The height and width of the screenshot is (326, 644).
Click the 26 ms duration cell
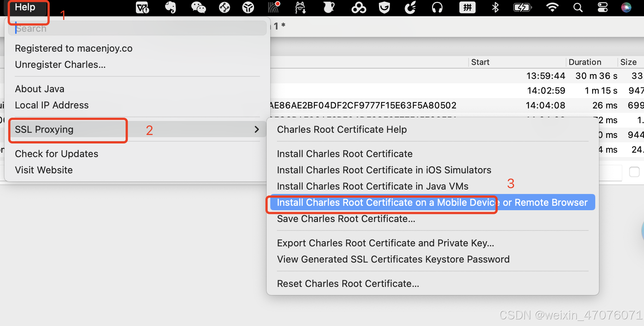[605, 105]
